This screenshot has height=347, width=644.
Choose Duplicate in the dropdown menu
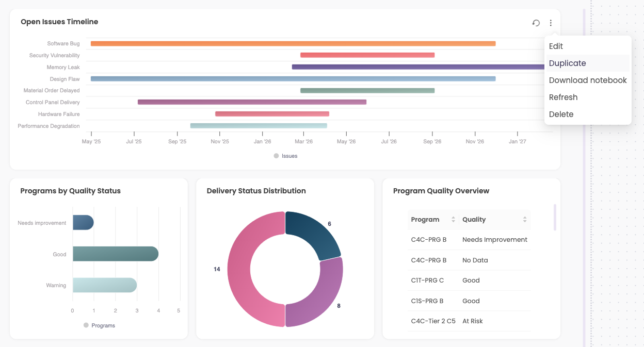567,63
